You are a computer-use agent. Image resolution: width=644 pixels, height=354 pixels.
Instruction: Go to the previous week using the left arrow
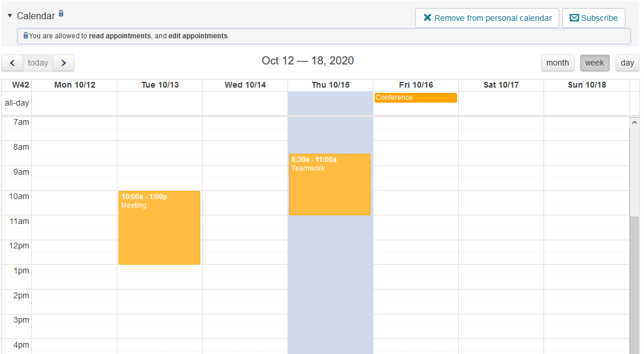tap(12, 63)
